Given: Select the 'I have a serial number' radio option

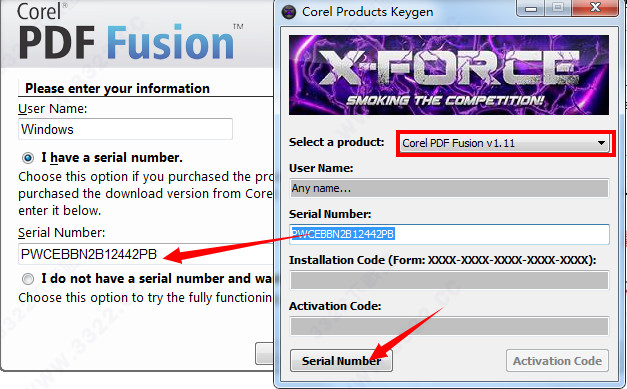Looking at the screenshot, I should (x=28, y=158).
